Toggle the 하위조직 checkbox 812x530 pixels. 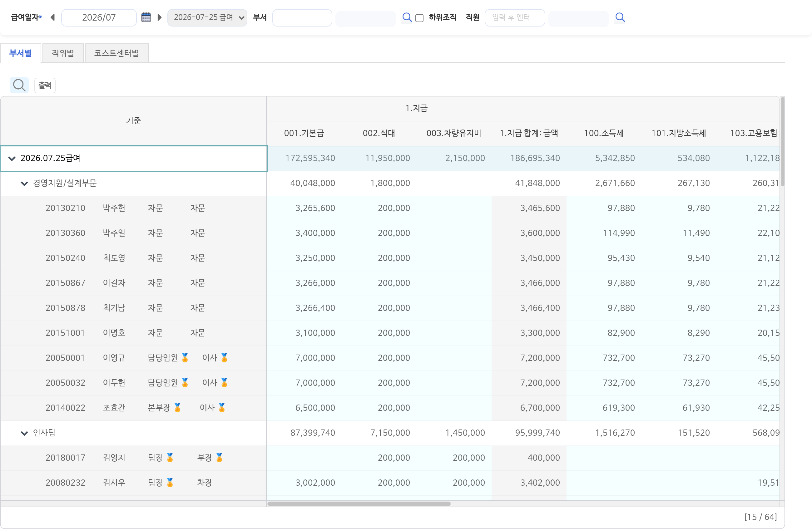[x=419, y=18]
